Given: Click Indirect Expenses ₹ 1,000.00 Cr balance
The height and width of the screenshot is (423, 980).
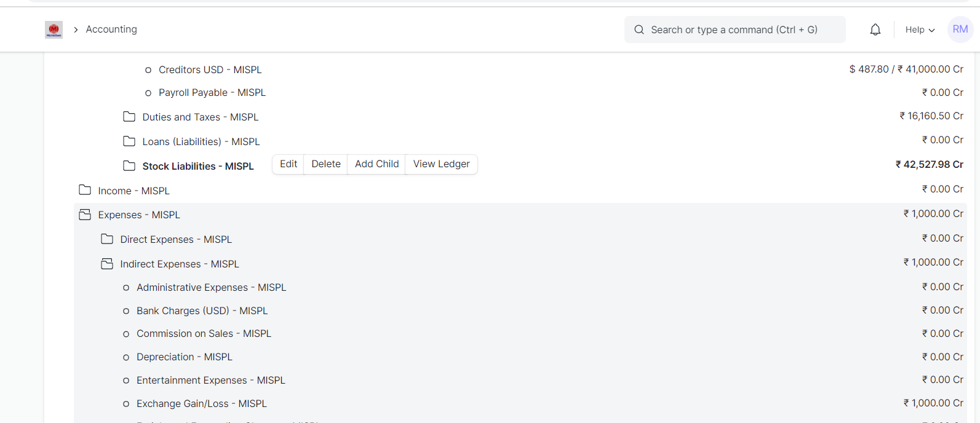Looking at the screenshot, I should [933, 262].
